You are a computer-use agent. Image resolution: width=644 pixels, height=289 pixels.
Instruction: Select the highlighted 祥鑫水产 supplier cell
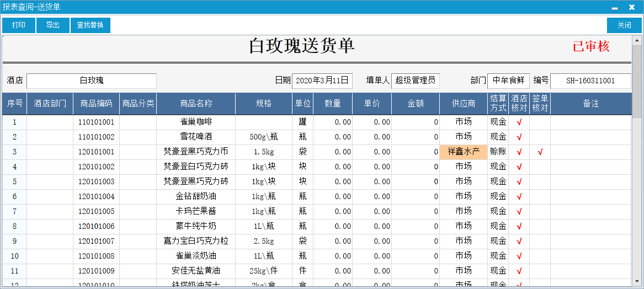pyautogui.click(x=464, y=152)
